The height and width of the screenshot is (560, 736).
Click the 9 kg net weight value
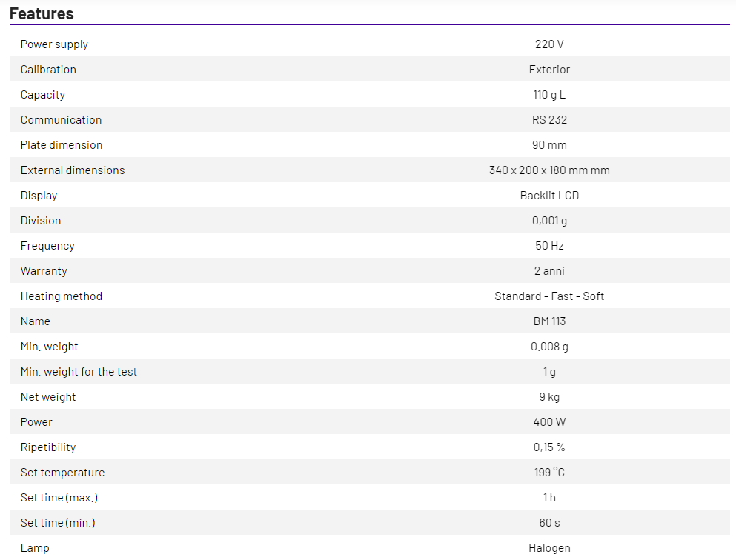[549, 397]
